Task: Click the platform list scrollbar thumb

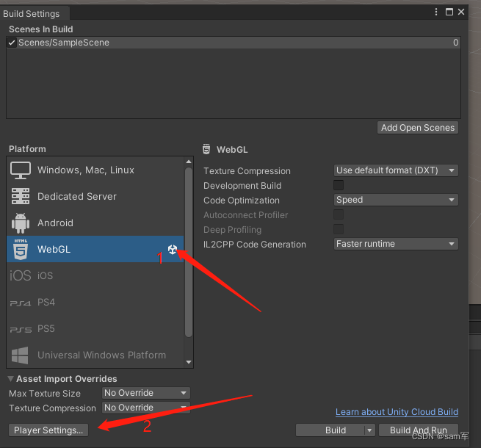Action: tap(189, 252)
